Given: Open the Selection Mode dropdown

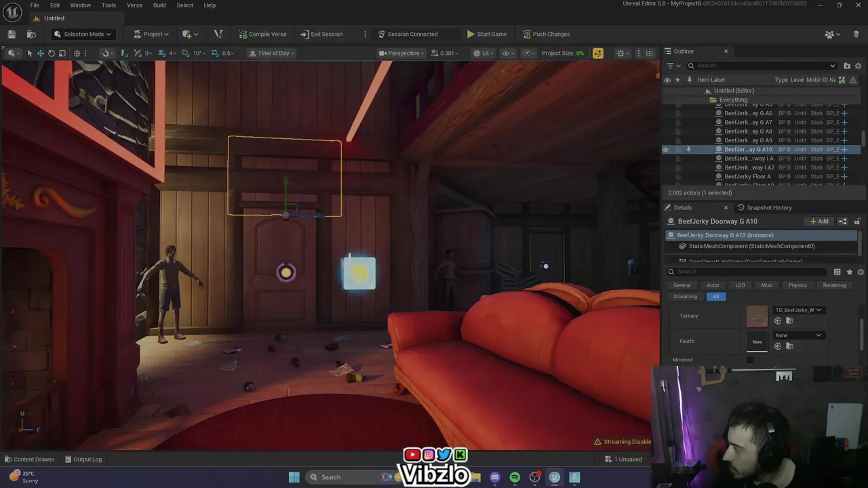Looking at the screenshot, I should (82, 34).
